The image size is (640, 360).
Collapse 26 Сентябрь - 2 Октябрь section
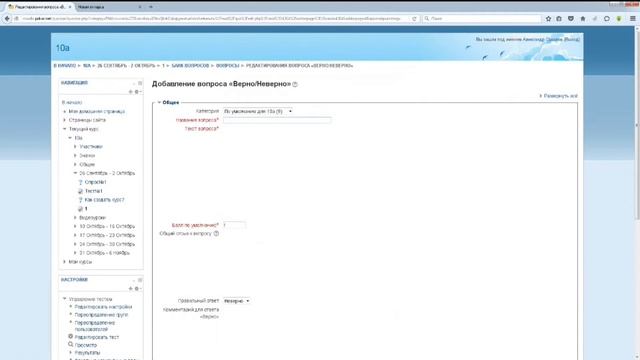[75, 173]
